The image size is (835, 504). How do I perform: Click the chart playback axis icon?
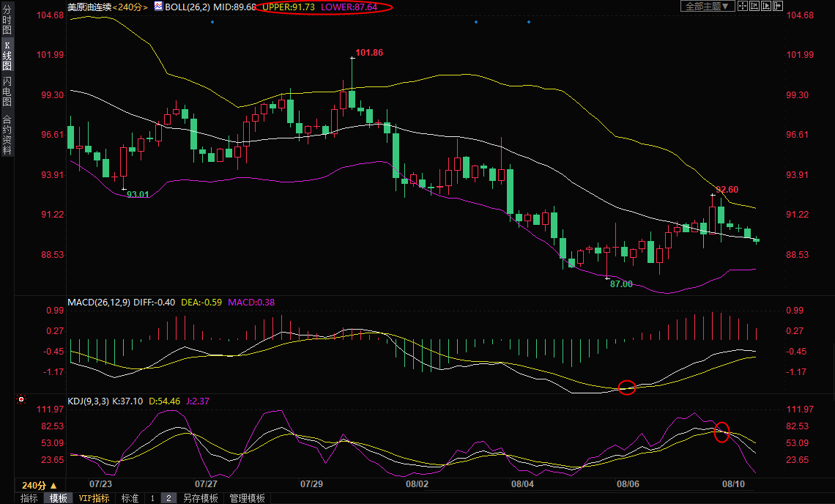point(768,6)
